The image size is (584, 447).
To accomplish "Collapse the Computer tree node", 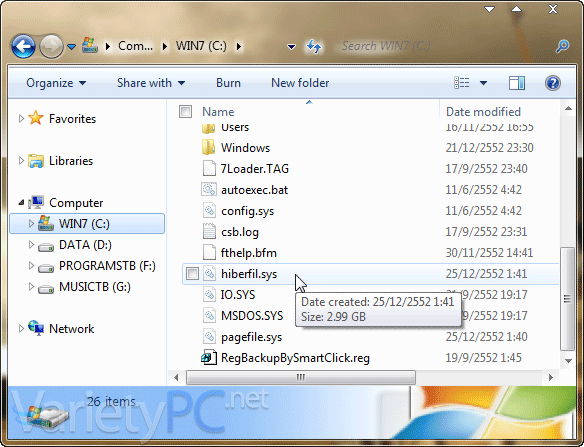I will [x=21, y=203].
